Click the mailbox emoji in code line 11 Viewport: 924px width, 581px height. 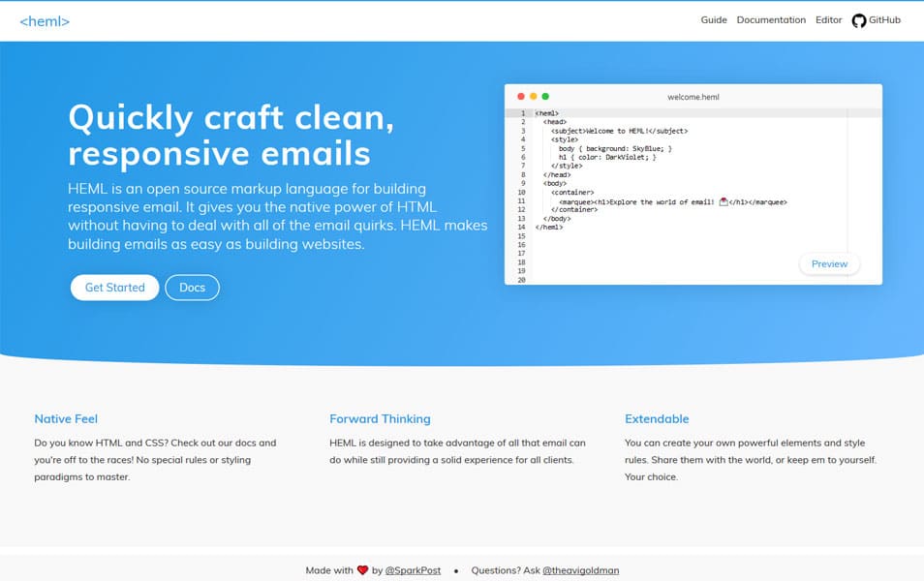click(x=724, y=201)
